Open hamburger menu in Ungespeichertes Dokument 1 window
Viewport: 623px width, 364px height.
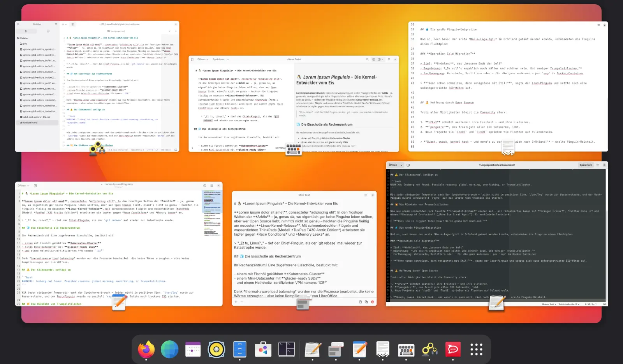coord(598,165)
